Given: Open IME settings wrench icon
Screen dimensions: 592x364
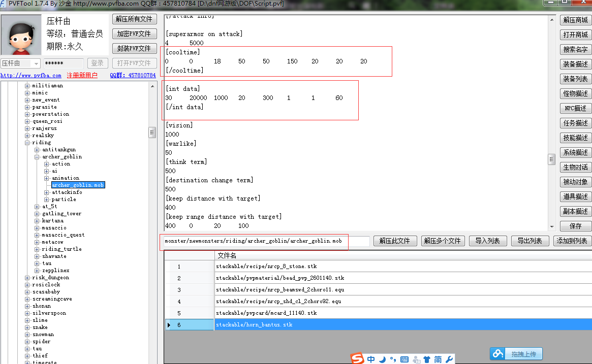Looking at the screenshot, I should tap(449, 359).
